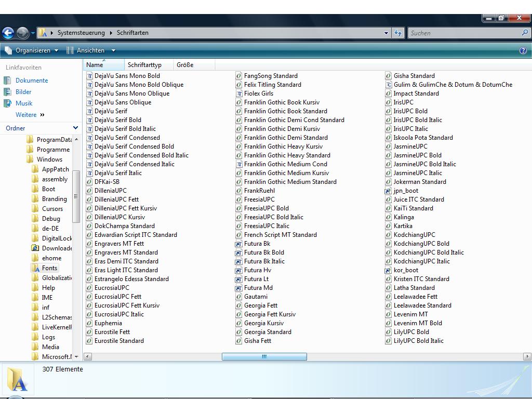Click the AppPatch folder icon

pyautogui.click(x=35, y=169)
